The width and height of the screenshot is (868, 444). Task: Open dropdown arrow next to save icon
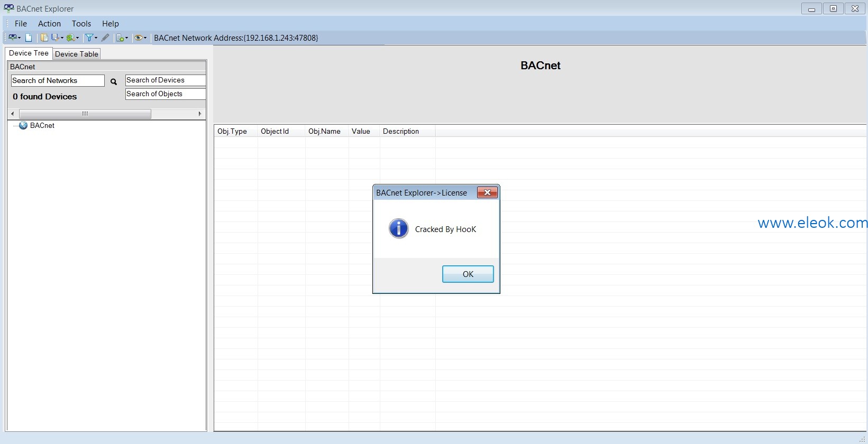click(61, 38)
